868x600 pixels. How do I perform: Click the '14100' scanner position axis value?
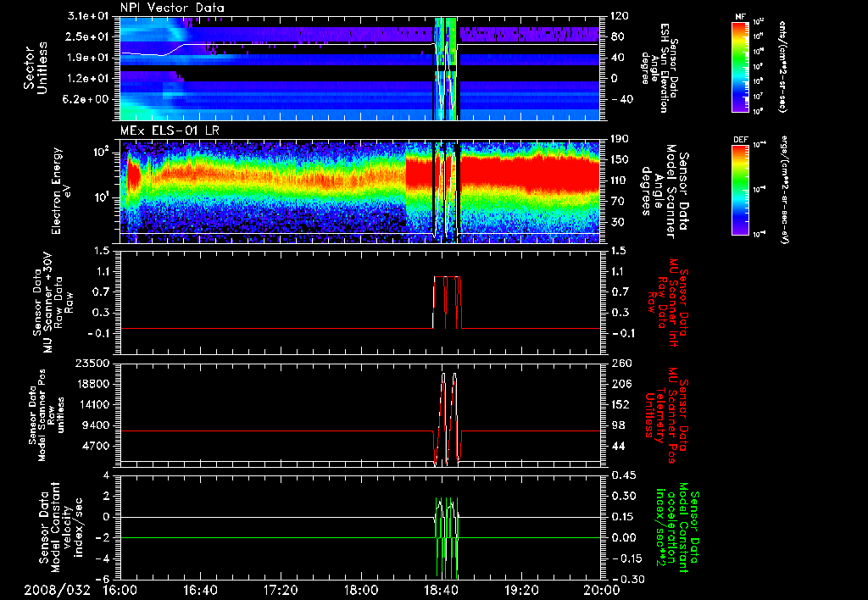click(x=93, y=404)
